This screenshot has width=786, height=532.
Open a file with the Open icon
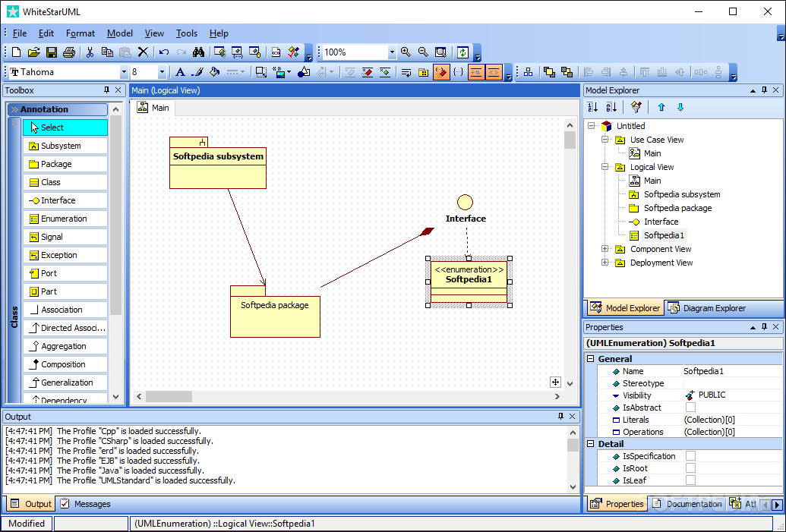point(33,52)
